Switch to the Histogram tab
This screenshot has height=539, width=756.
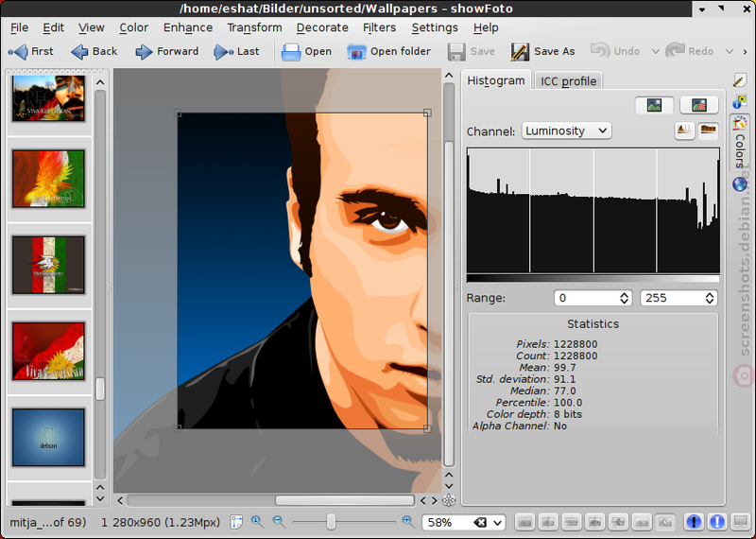495,80
